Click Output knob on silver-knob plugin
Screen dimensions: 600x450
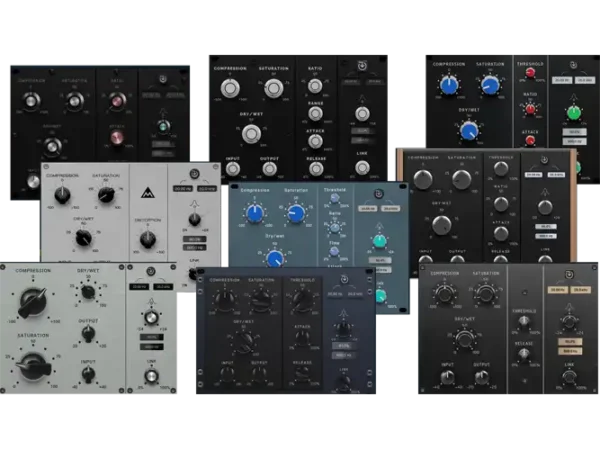(269, 169)
